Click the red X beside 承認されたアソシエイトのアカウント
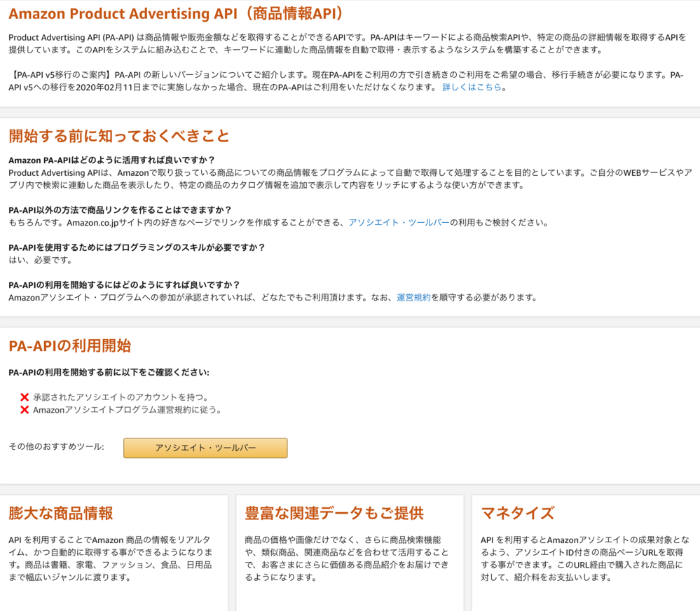The height and width of the screenshot is (611, 700). 25,397
